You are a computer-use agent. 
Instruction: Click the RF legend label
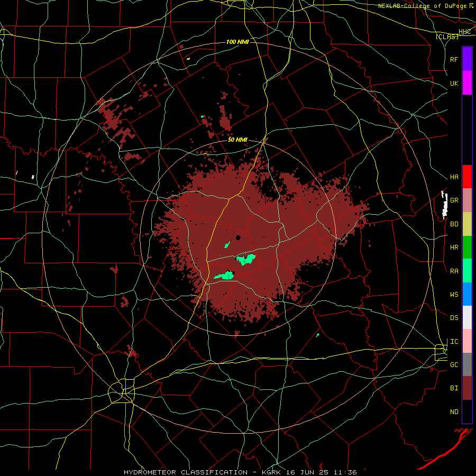(454, 59)
